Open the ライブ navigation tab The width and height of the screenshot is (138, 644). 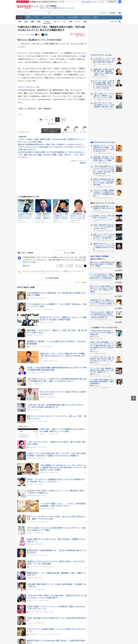coord(37,17)
